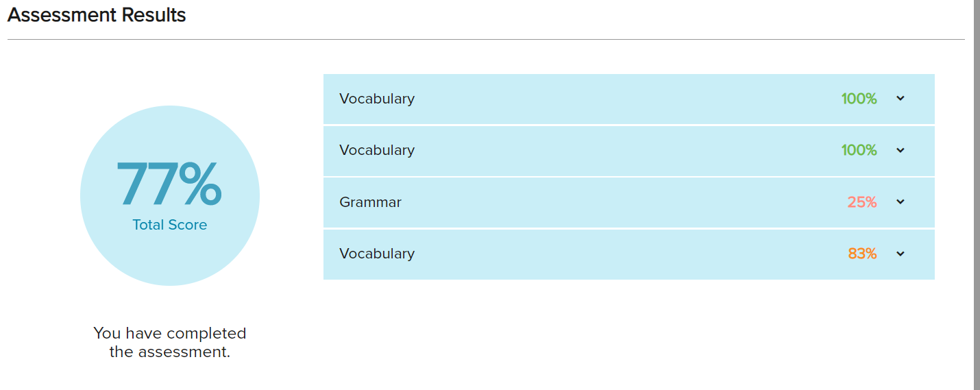This screenshot has width=980, height=390.
Task: Expand the top Vocabulary row chevron
Action: click(901, 99)
